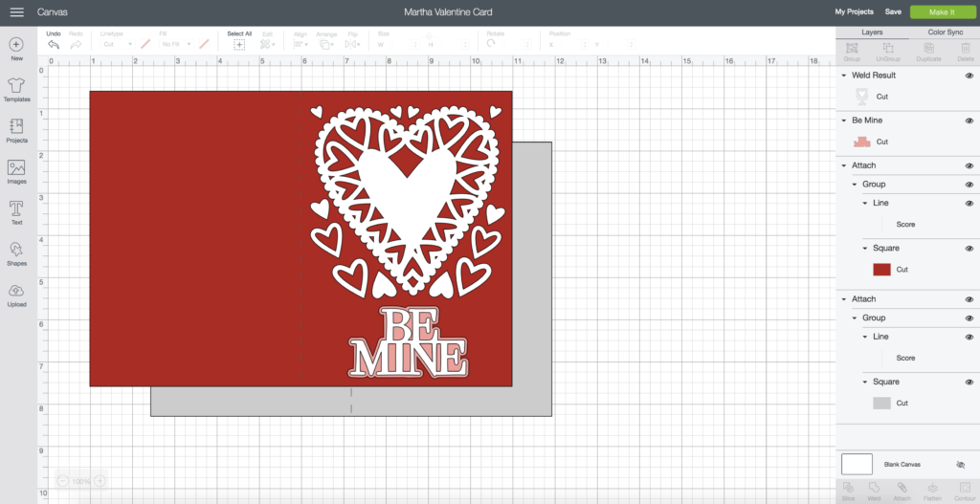980x504 pixels.
Task: Open the Fill dropdown
Action: click(176, 44)
